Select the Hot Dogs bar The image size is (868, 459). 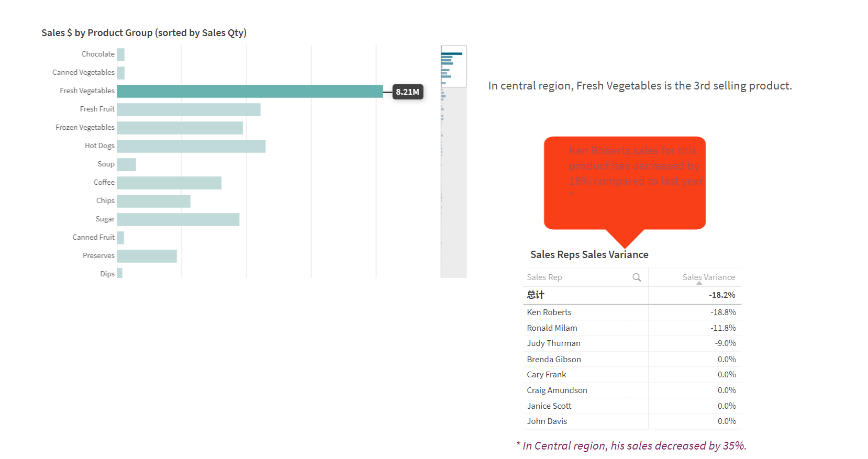click(192, 146)
